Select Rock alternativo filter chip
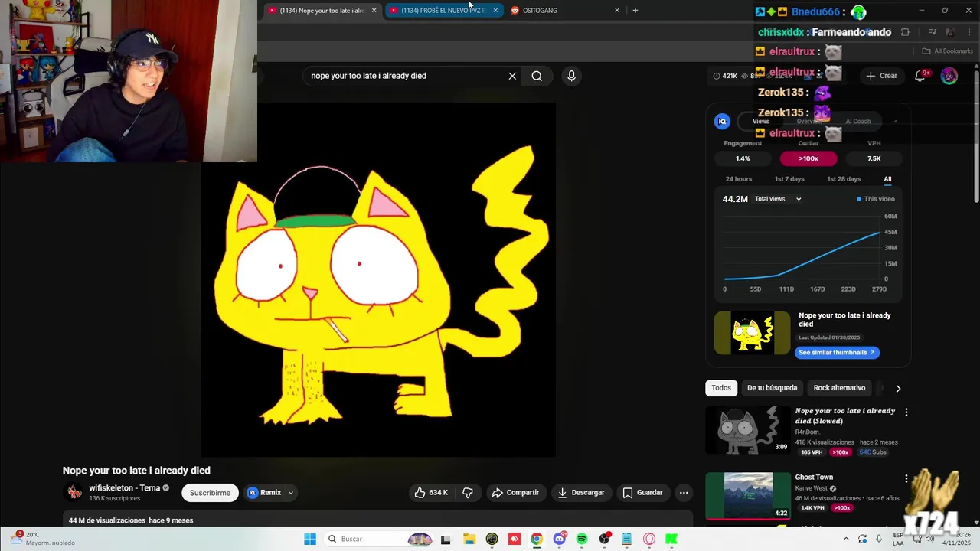 [x=839, y=388]
